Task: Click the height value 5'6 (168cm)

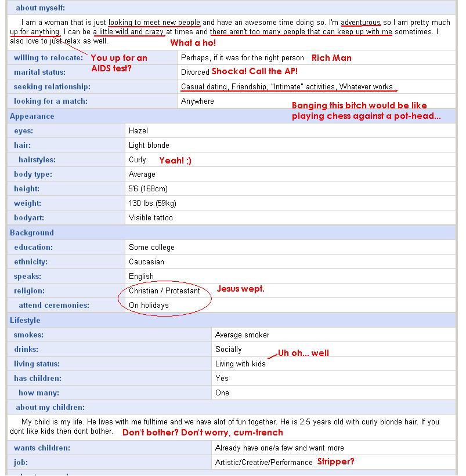Action: pos(148,189)
